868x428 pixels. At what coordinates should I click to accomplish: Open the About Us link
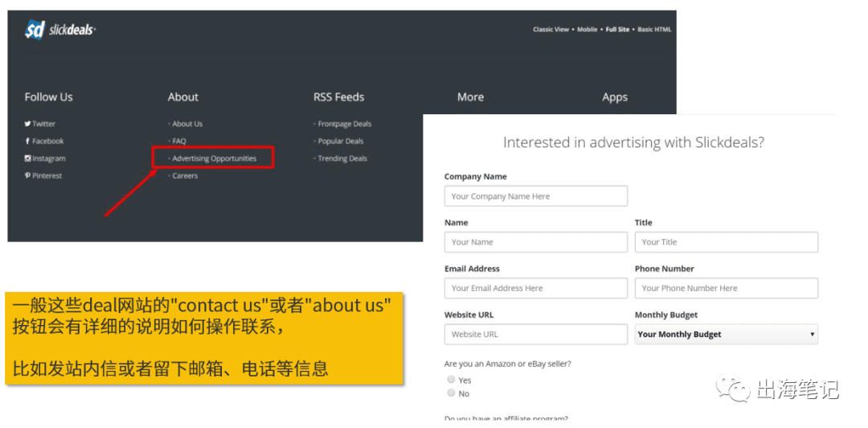tap(187, 124)
